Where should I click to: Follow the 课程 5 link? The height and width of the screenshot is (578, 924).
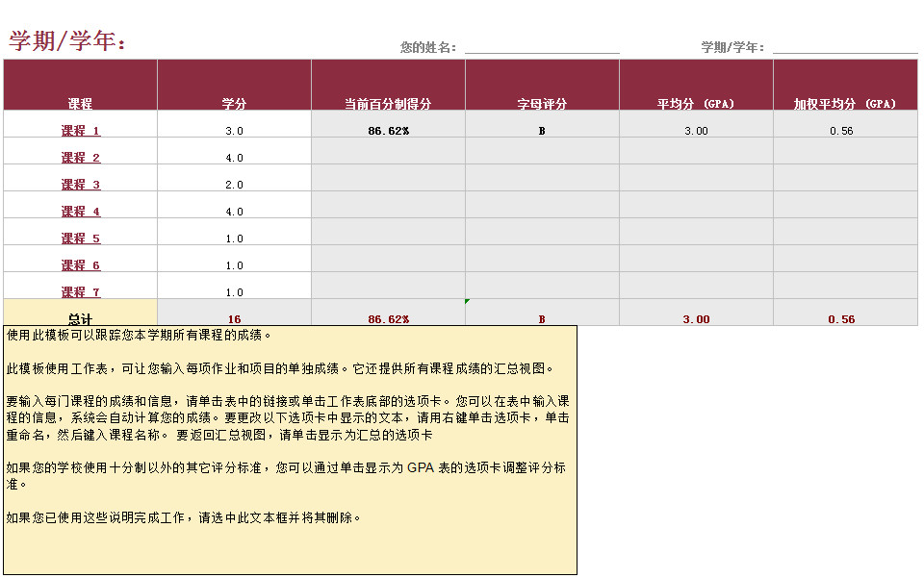(x=80, y=239)
